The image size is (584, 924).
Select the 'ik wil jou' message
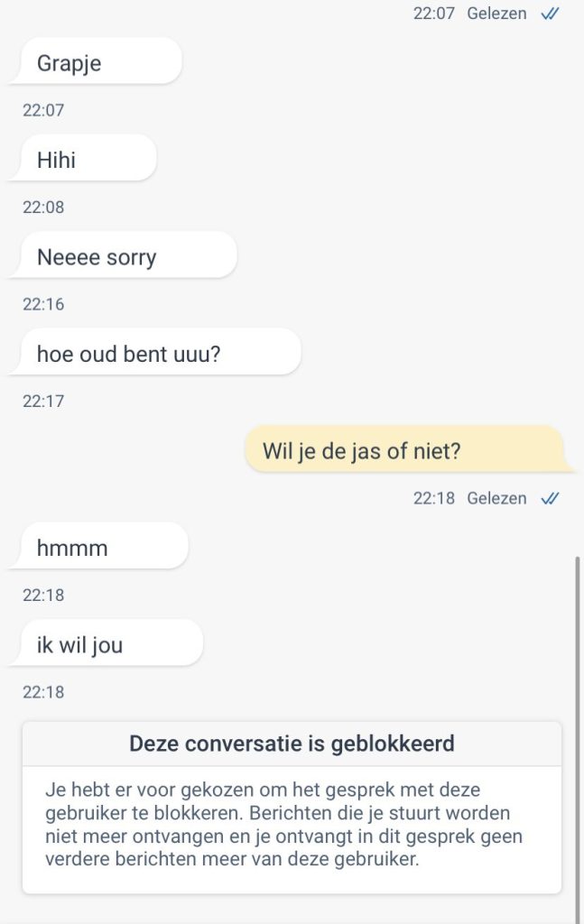107,644
